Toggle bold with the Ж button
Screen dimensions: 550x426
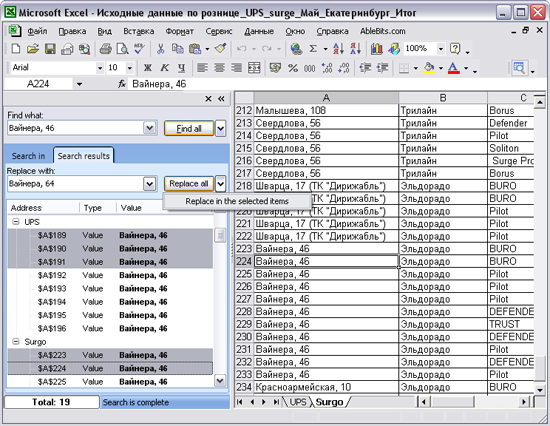pyautogui.click(x=148, y=68)
